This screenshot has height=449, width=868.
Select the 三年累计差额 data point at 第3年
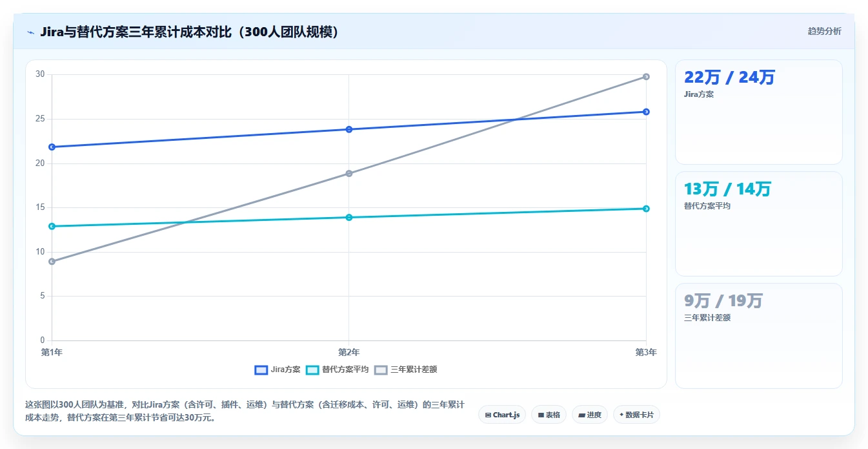click(x=646, y=77)
